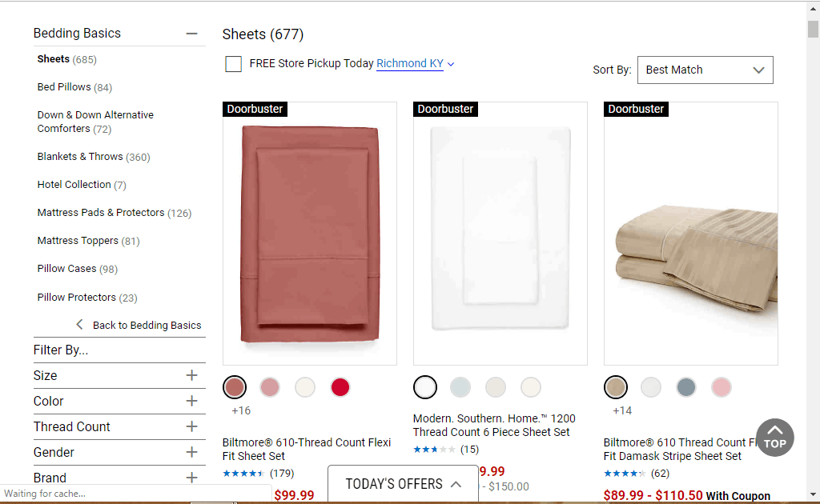
Task: Open the Mattress Toppers category
Action: click(x=78, y=241)
